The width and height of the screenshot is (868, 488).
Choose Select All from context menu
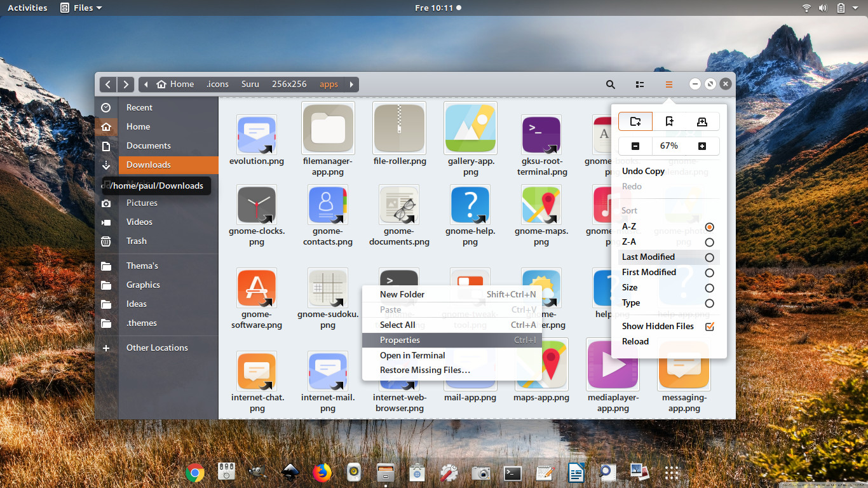(x=452, y=325)
